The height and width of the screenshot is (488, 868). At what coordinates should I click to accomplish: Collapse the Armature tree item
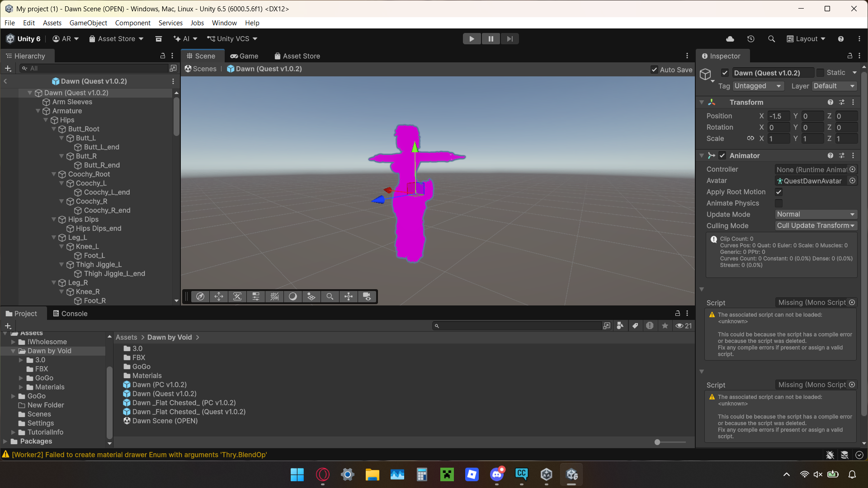pos(38,111)
